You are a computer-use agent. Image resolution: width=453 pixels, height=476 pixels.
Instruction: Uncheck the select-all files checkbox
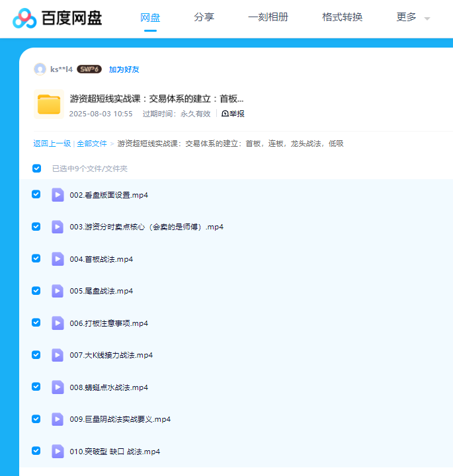[36, 169]
